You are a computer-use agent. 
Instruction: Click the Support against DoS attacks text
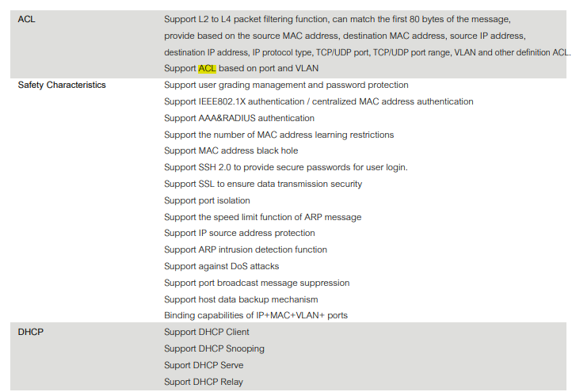221,266
